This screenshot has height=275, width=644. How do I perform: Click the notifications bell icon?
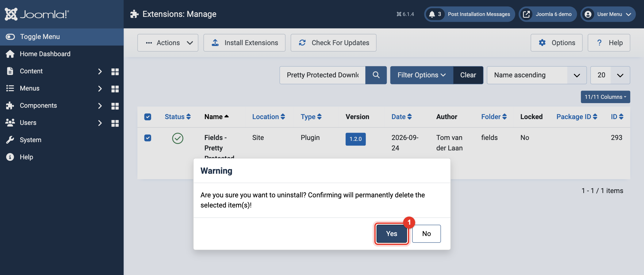432,14
